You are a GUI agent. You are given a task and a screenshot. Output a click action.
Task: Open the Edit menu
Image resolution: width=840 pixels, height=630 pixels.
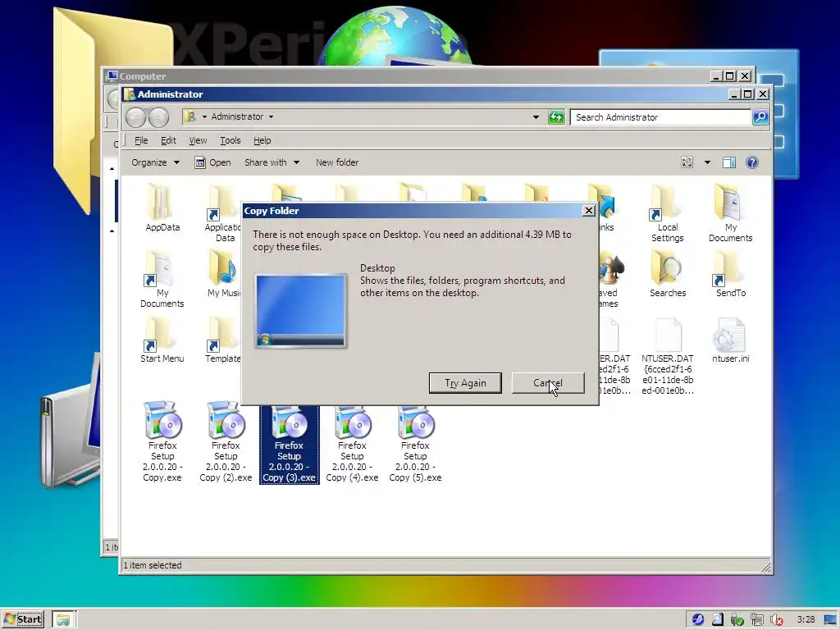tap(168, 140)
